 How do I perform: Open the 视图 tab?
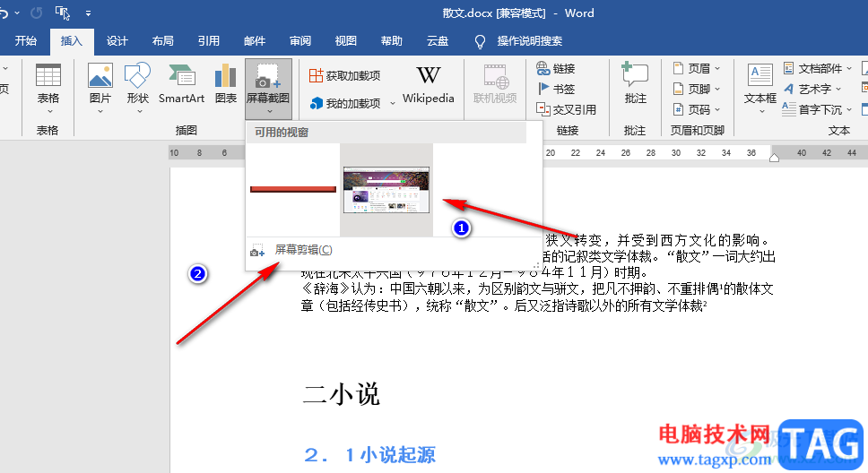tap(346, 41)
